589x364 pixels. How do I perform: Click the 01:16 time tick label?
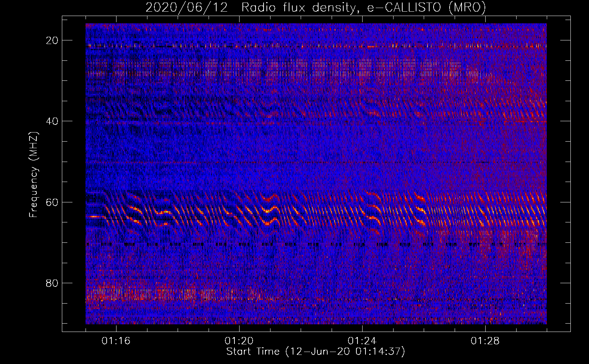pos(116,341)
